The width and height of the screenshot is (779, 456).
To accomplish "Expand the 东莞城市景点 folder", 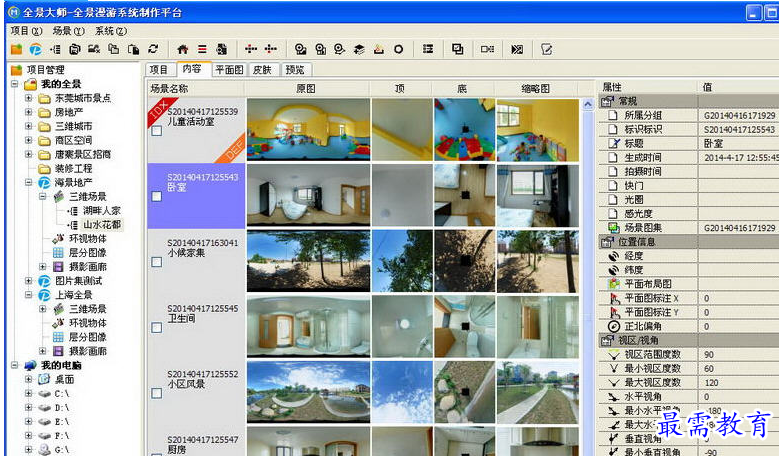I will coord(29,98).
